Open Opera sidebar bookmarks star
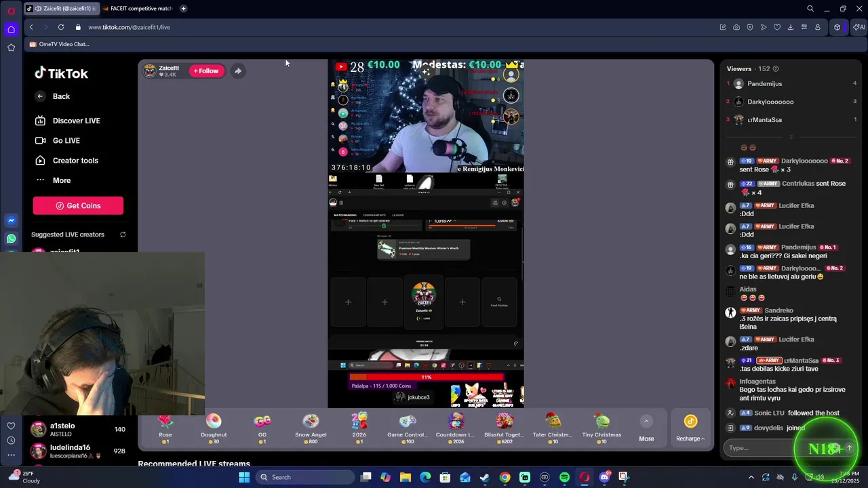 [x=11, y=47]
